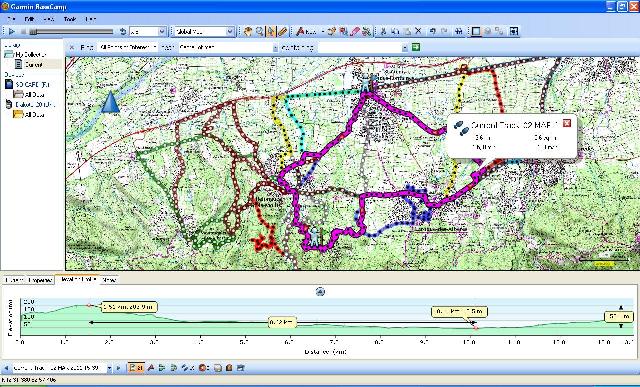
Task: Open the View menu
Action: tap(49, 19)
